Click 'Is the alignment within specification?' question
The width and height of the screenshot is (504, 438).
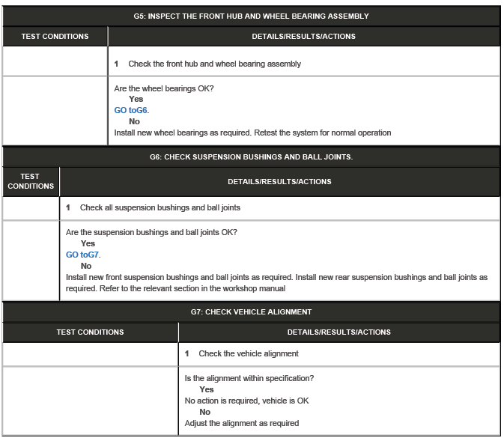[x=249, y=378]
